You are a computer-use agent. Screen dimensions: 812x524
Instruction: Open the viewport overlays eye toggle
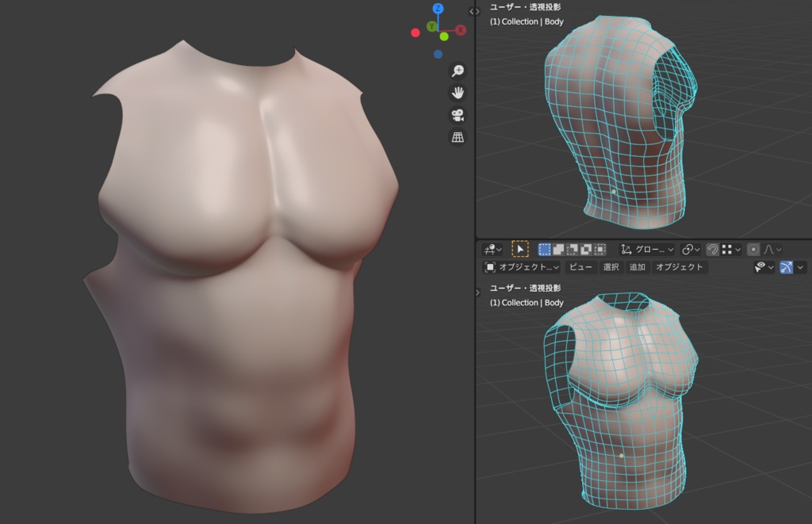point(761,267)
